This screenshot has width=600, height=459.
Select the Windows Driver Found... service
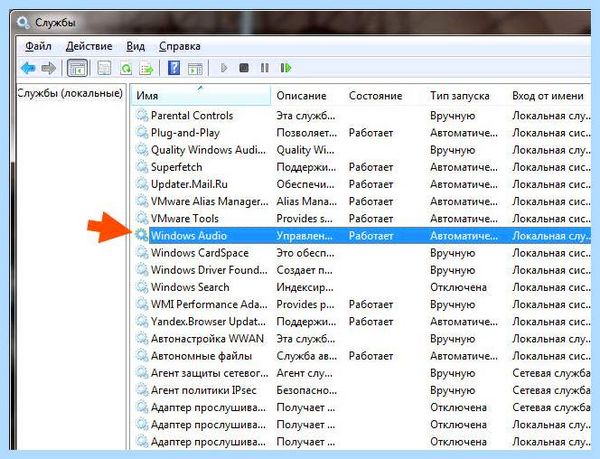(209, 270)
